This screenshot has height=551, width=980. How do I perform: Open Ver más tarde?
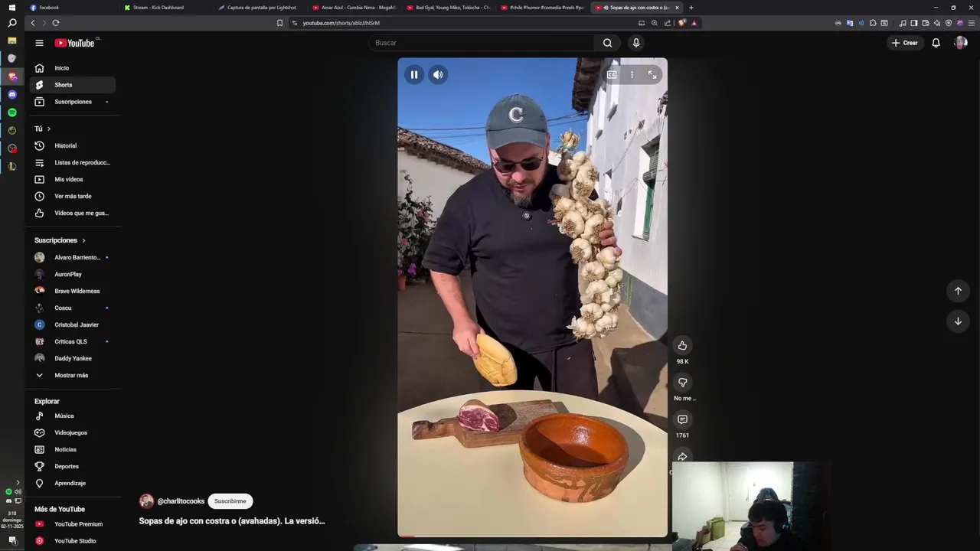(x=72, y=196)
